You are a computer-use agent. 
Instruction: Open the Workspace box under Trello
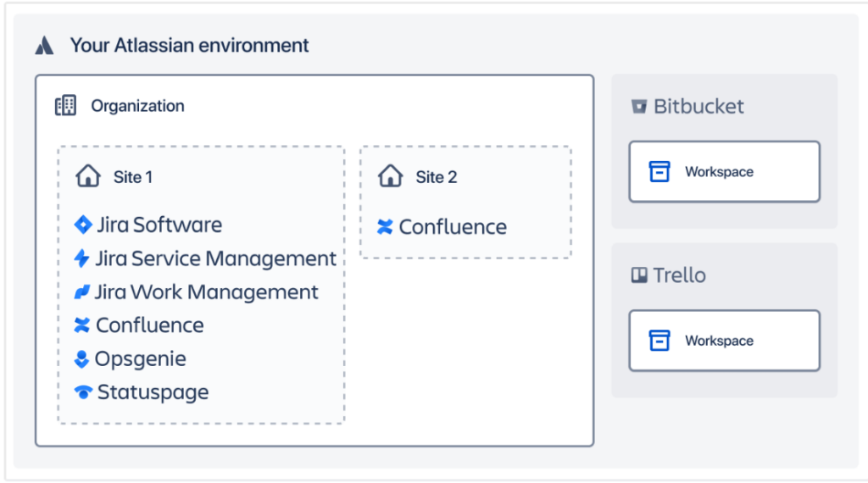click(x=724, y=341)
